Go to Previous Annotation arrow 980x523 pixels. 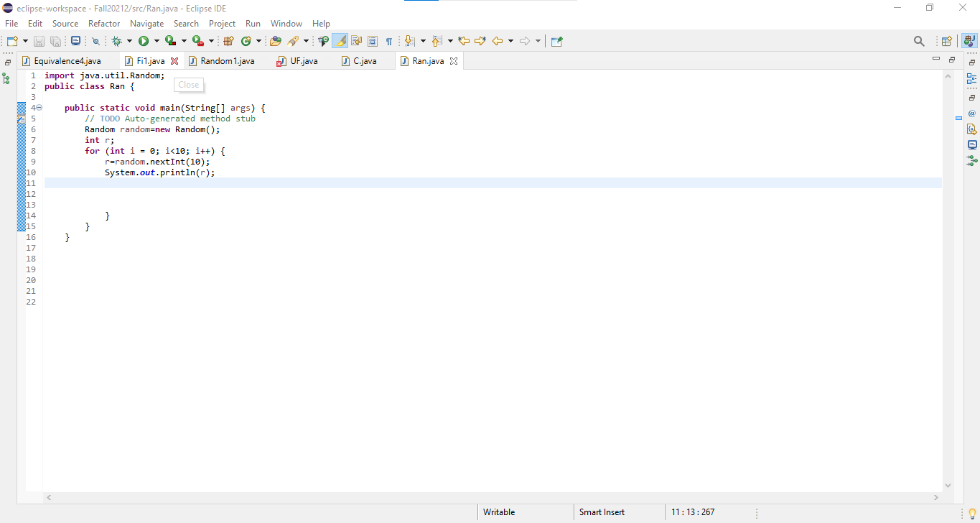pos(437,41)
